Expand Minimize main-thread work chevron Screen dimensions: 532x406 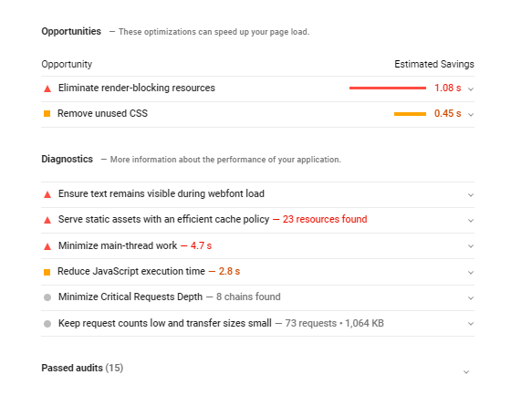pos(471,246)
